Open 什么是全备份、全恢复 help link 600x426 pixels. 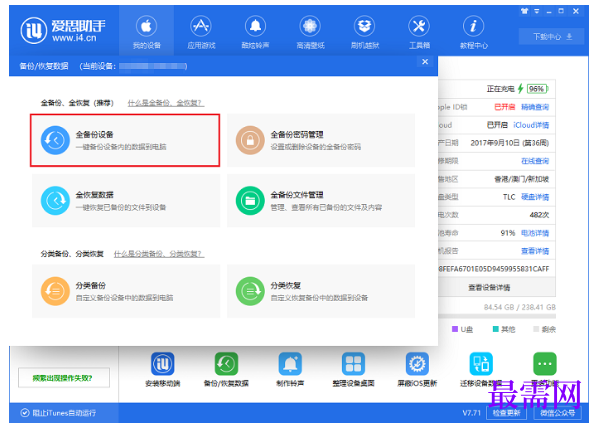(x=166, y=103)
